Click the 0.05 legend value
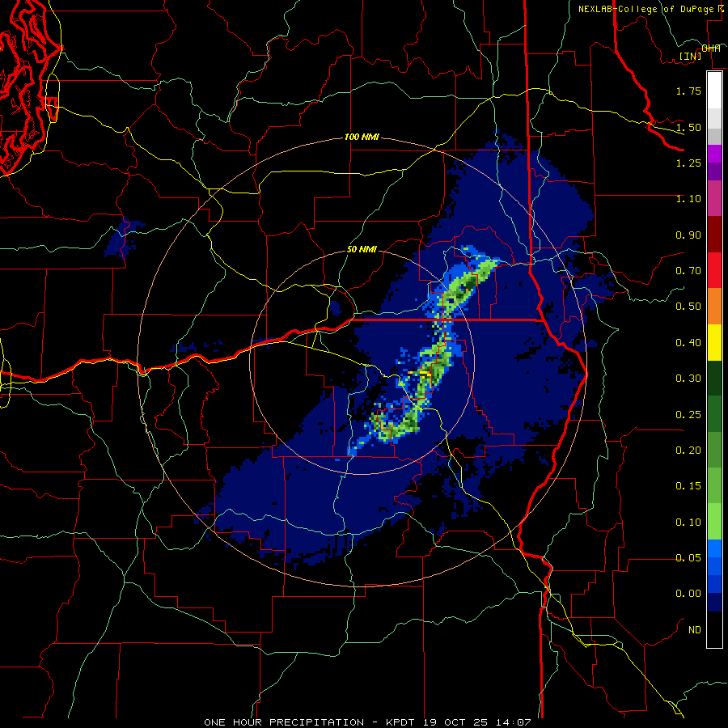Screen dimensions: 728x728 tap(688, 558)
